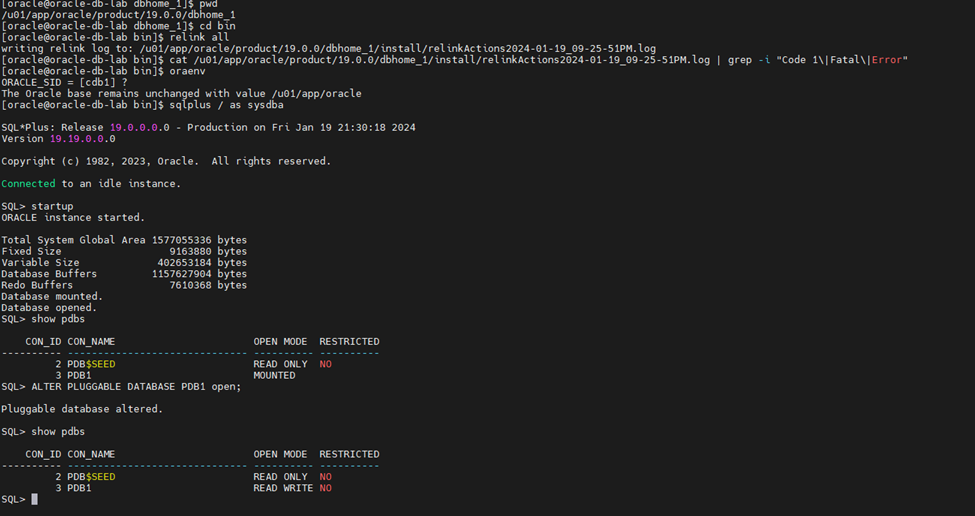975x516 pixels.
Task: Click the "MOUNTED" open mode of PDB1
Action: tap(274, 375)
